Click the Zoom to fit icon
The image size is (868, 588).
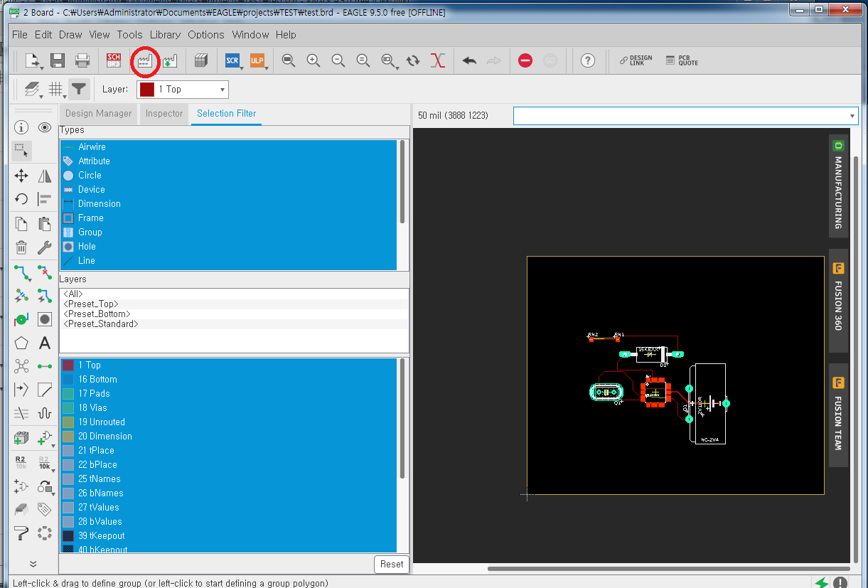(x=289, y=61)
